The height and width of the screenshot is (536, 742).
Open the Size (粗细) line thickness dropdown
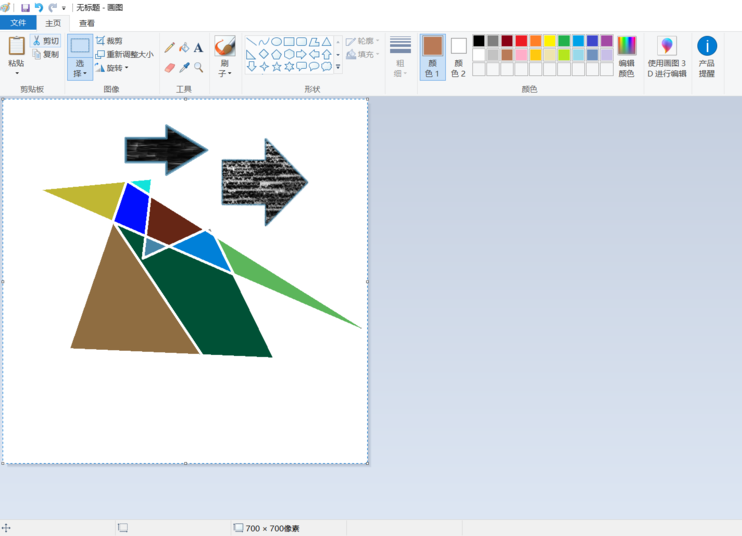400,57
